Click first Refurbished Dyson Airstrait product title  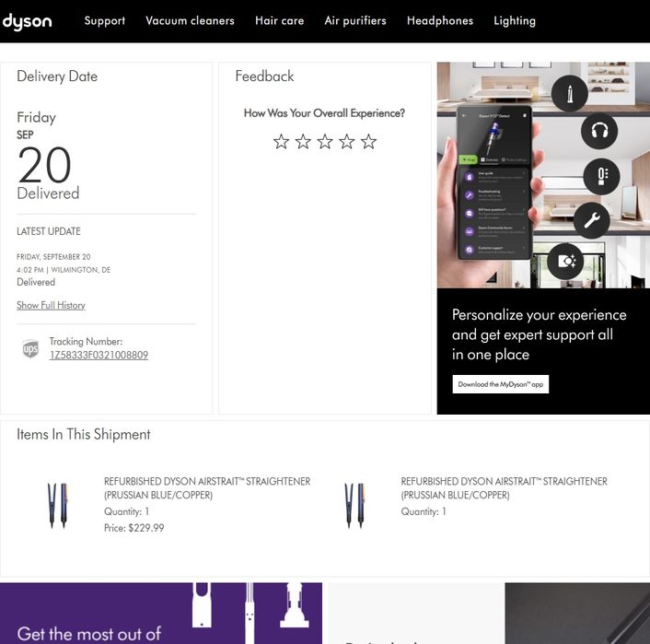tap(207, 488)
